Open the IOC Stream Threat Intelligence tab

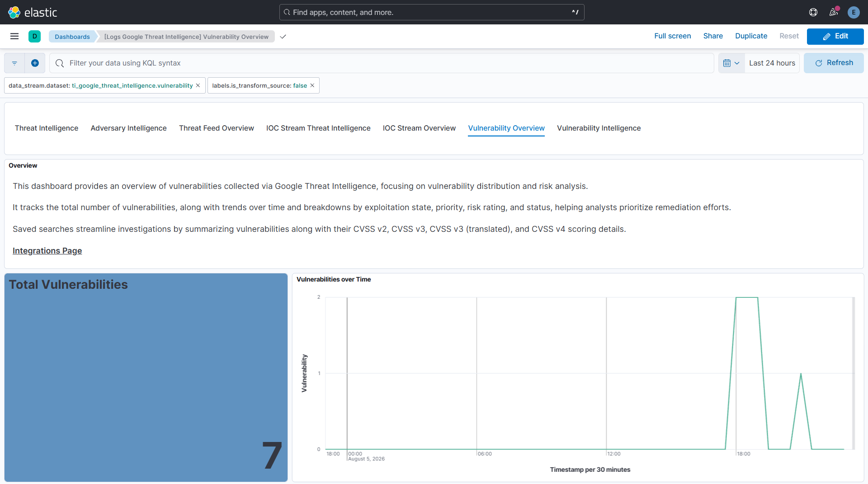click(x=318, y=128)
